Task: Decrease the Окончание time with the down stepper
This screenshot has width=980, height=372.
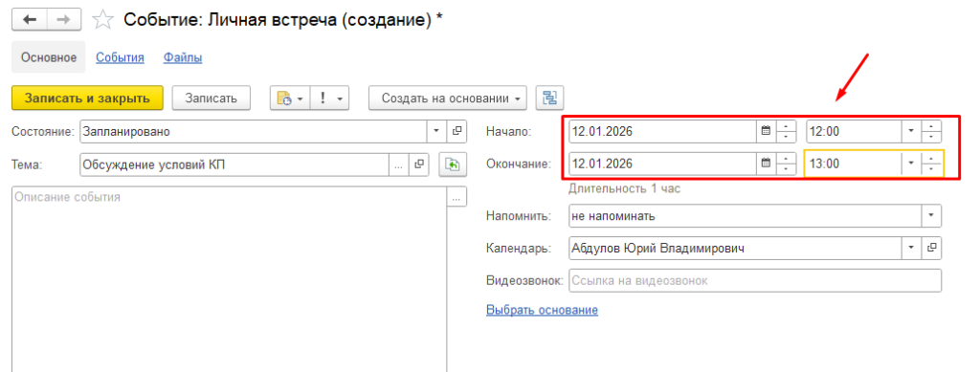Action: click(931, 169)
